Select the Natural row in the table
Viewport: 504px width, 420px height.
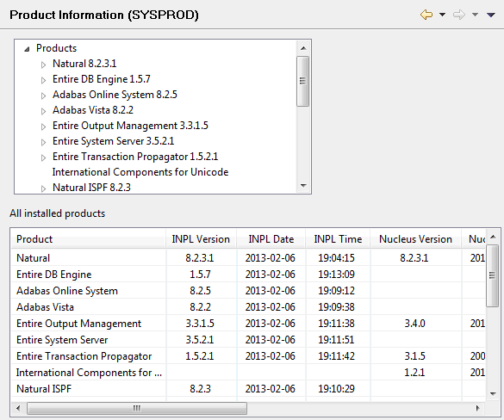click(x=248, y=258)
